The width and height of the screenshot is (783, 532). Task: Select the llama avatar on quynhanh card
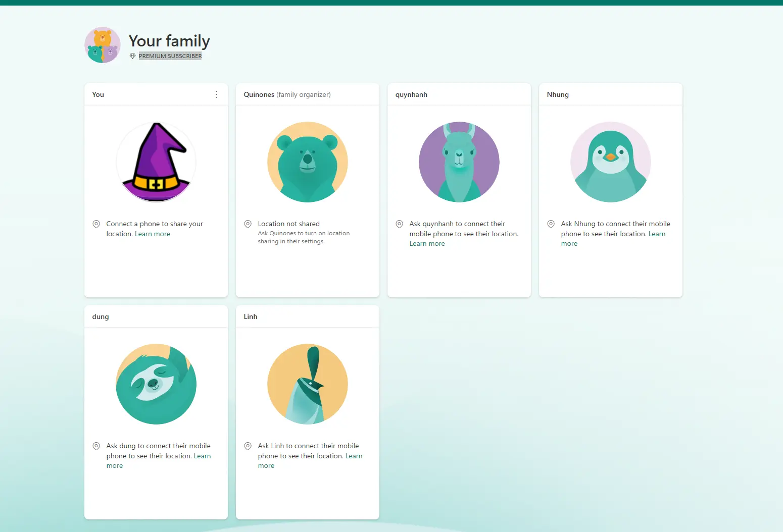tap(459, 162)
